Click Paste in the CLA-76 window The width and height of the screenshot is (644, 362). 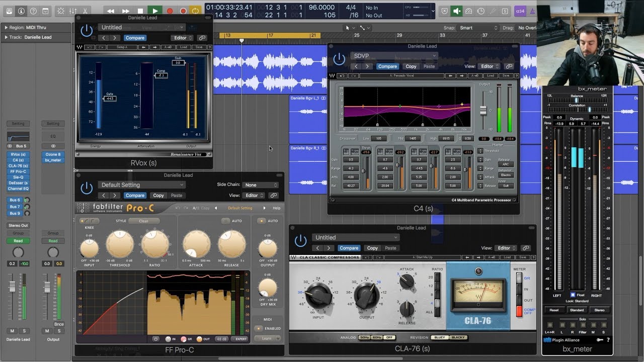tap(390, 248)
